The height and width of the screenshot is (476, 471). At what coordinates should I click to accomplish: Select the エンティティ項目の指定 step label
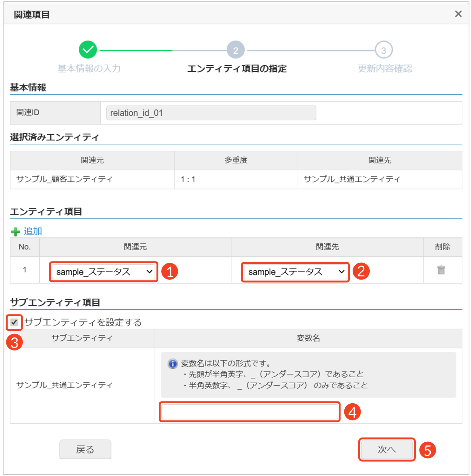237,69
